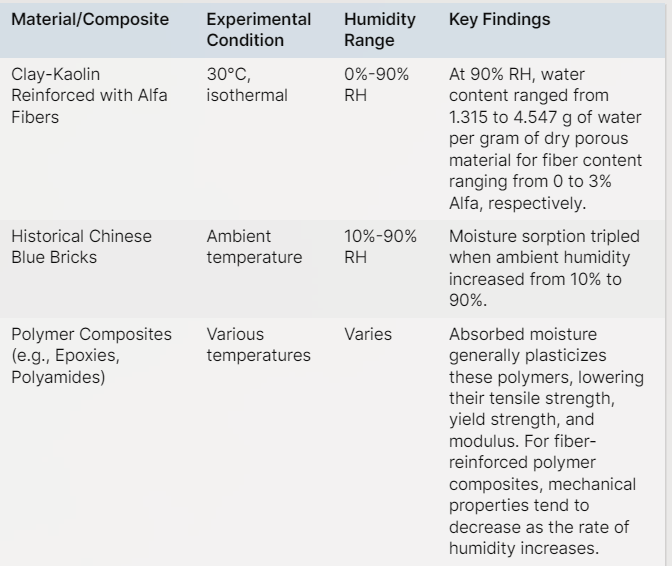Select the Key Findings column header

[497, 20]
